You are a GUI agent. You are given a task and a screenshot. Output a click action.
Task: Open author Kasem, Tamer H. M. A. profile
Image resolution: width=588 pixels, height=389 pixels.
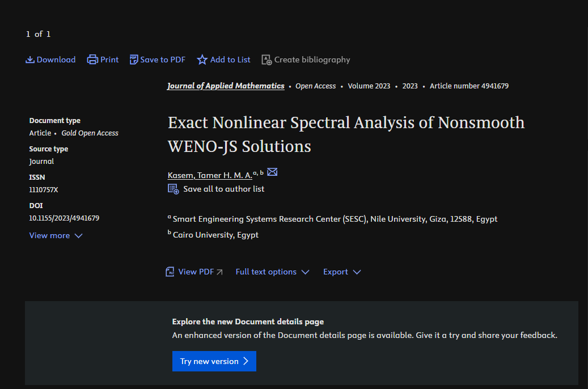[x=210, y=175]
